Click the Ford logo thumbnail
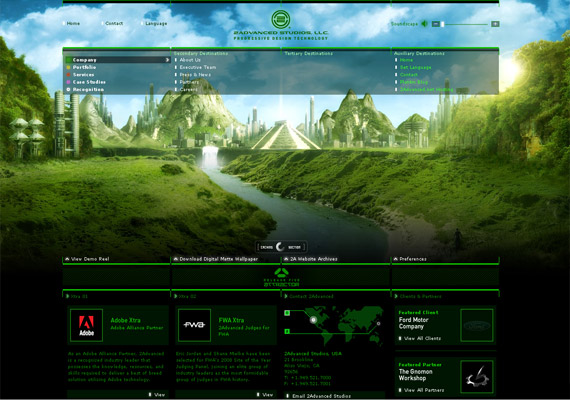 tap(477, 325)
